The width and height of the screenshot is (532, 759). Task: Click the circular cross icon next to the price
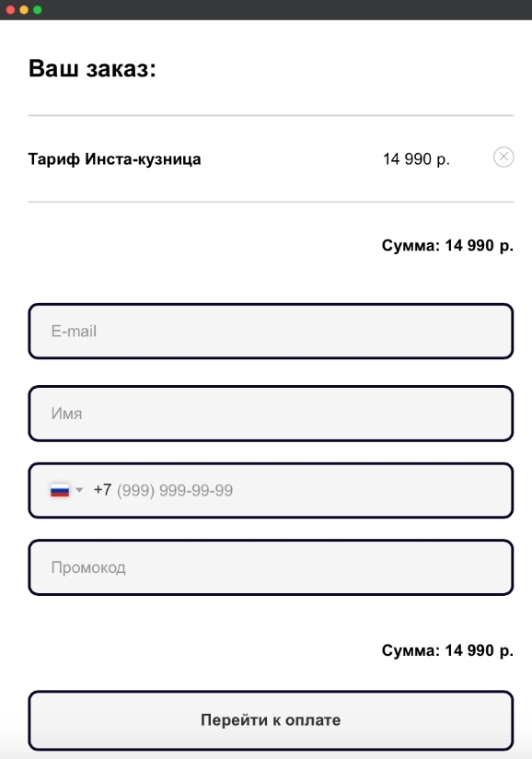coord(503,158)
